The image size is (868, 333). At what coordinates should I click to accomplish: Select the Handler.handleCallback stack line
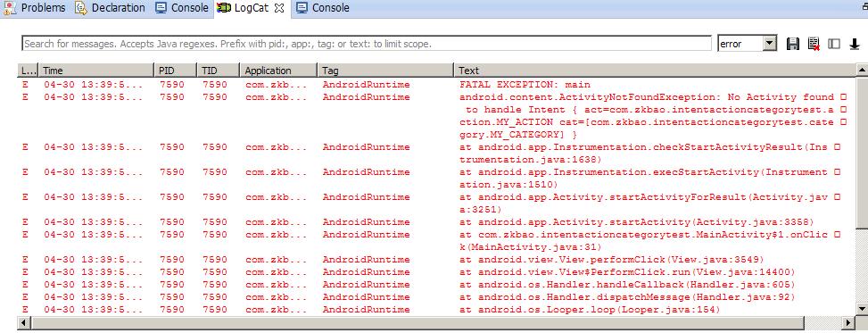pyautogui.click(x=436, y=285)
